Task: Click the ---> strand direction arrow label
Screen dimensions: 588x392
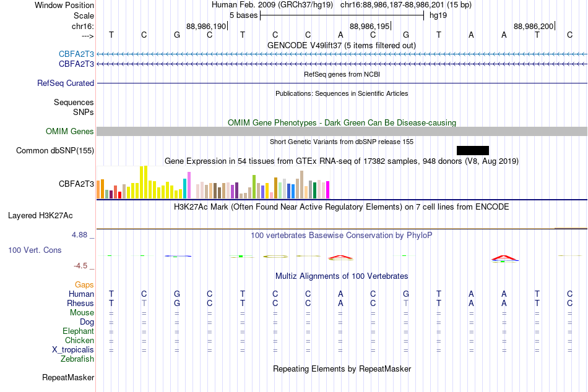Action: tap(87, 36)
